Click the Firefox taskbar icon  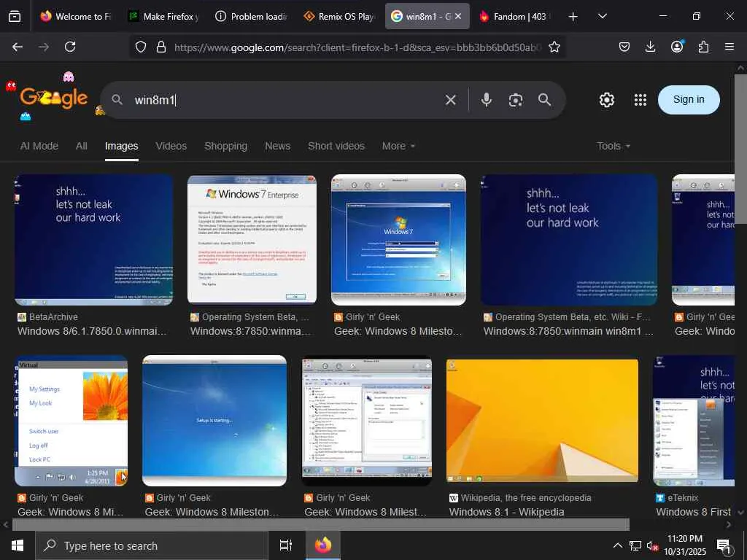coord(322,545)
